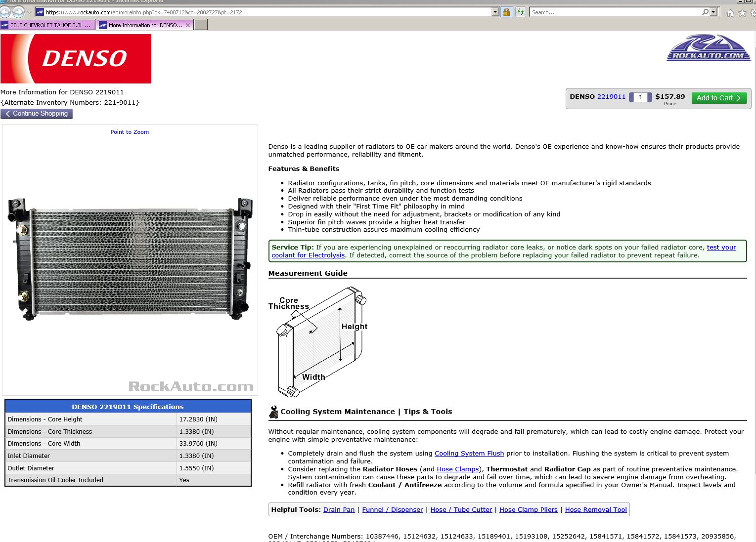Click the Core Height value 17.2830 (IN)
756x542 pixels.
198,419
